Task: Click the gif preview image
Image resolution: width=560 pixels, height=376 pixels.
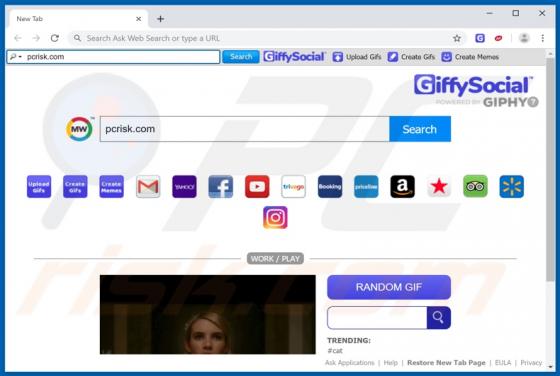Action: pyautogui.click(x=208, y=314)
